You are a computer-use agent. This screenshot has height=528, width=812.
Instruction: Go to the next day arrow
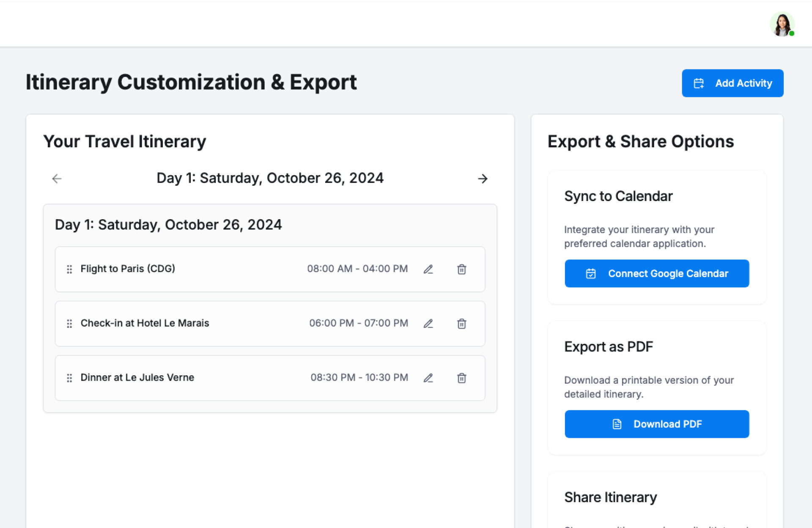pyautogui.click(x=483, y=179)
